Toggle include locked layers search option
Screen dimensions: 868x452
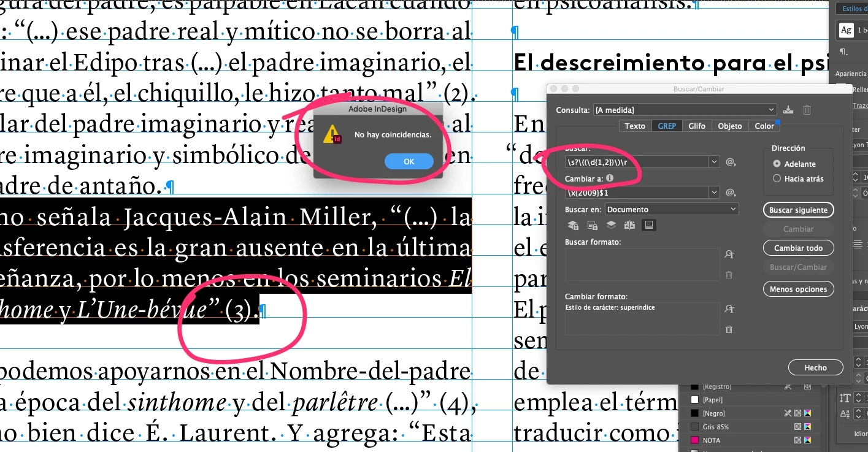(573, 225)
